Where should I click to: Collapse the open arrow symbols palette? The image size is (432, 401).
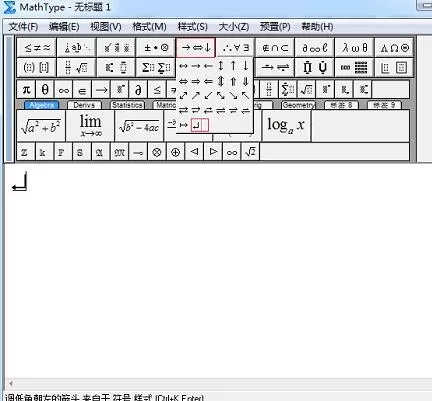196,48
